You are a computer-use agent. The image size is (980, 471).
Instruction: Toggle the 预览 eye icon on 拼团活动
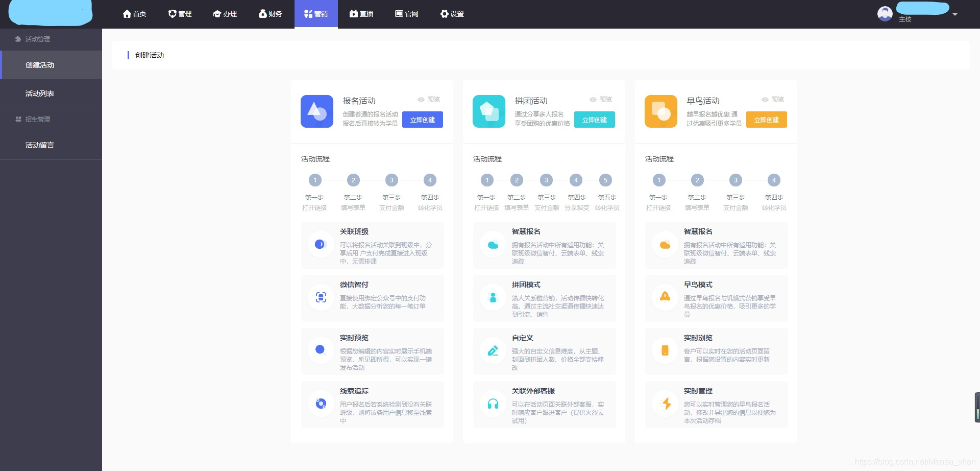click(593, 100)
